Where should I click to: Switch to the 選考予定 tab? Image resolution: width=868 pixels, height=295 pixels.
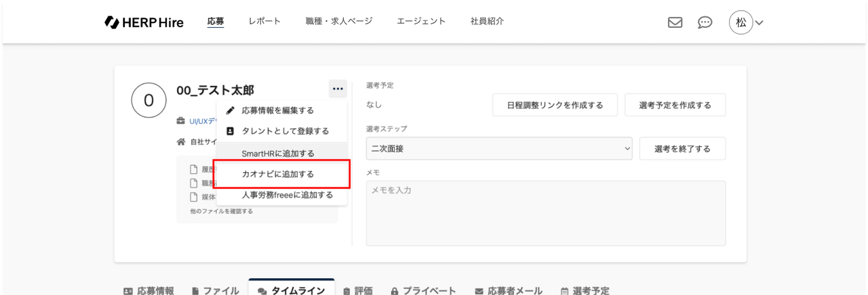[585, 291]
